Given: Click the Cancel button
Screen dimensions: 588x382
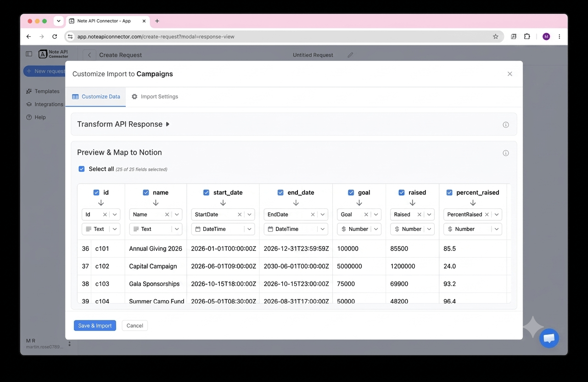Looking at the screenshot, I should [x=135, y=326].
